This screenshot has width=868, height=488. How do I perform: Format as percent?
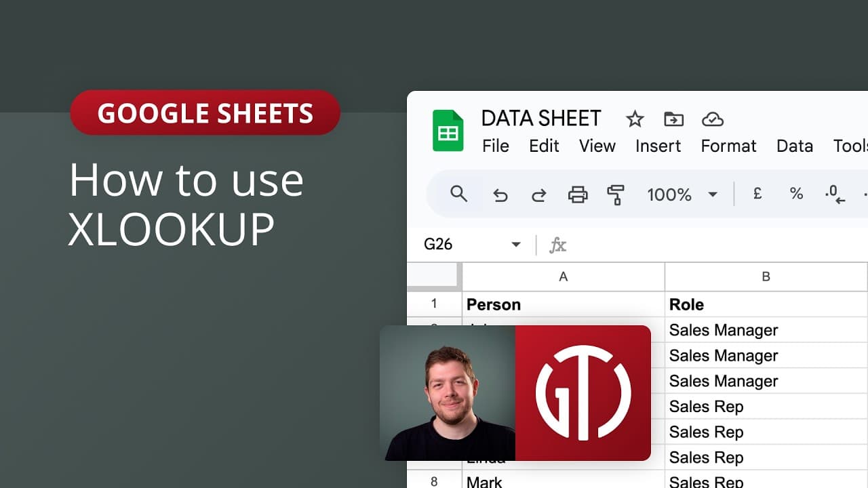[x=796, y=194]
